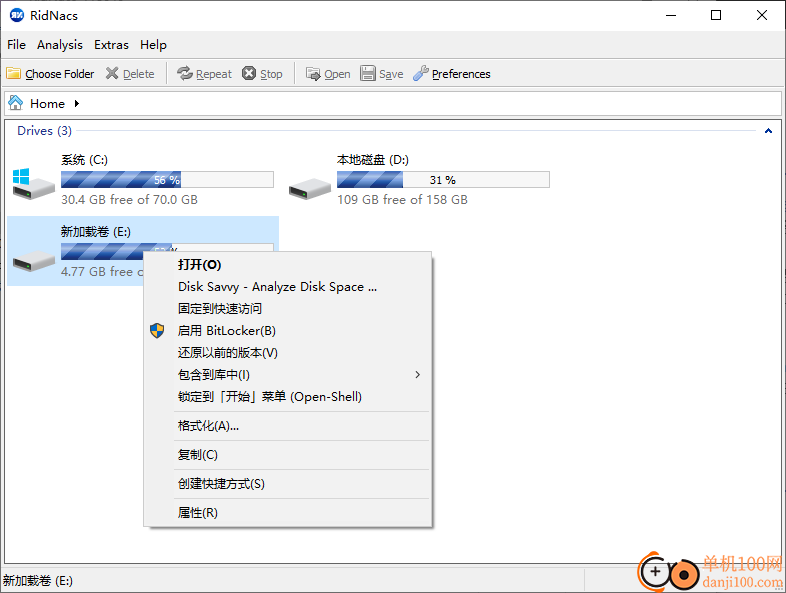Click the Home house icon
Viewport: 786px width, 593px height.
pos(16,103)
